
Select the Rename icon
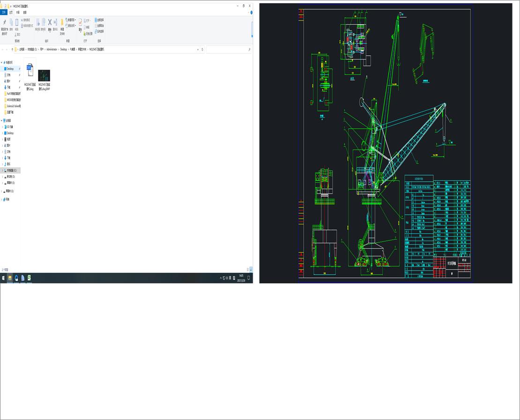(x=56, y=22)
